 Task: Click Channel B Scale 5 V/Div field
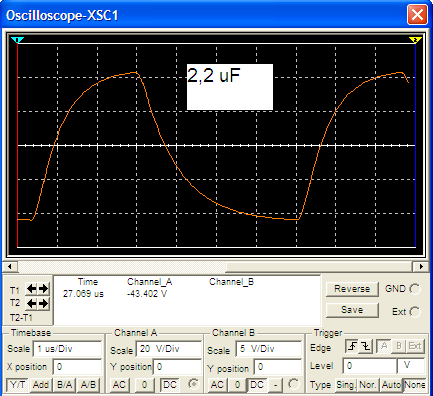click(x=269, y=349)
